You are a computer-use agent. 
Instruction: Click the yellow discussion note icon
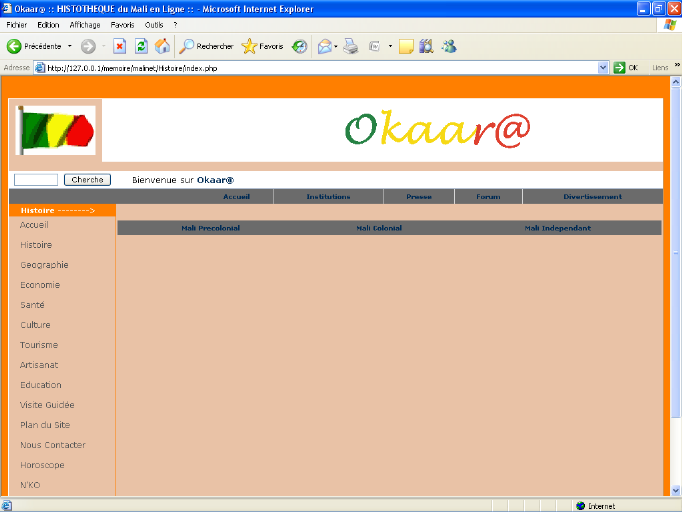406,46
